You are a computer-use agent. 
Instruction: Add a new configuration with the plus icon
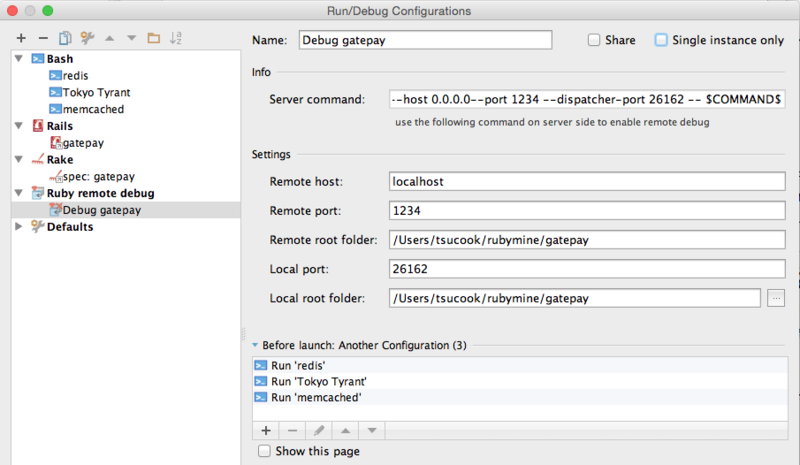coord(21,38)
